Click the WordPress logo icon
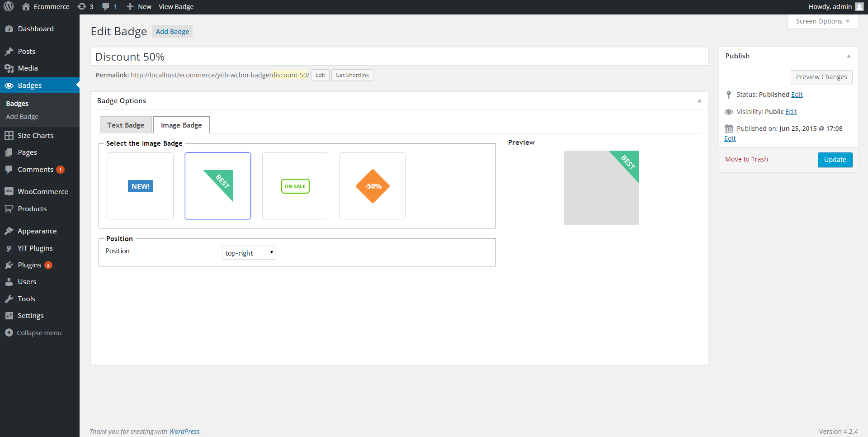The image size is (868, 437). [9, 7]
